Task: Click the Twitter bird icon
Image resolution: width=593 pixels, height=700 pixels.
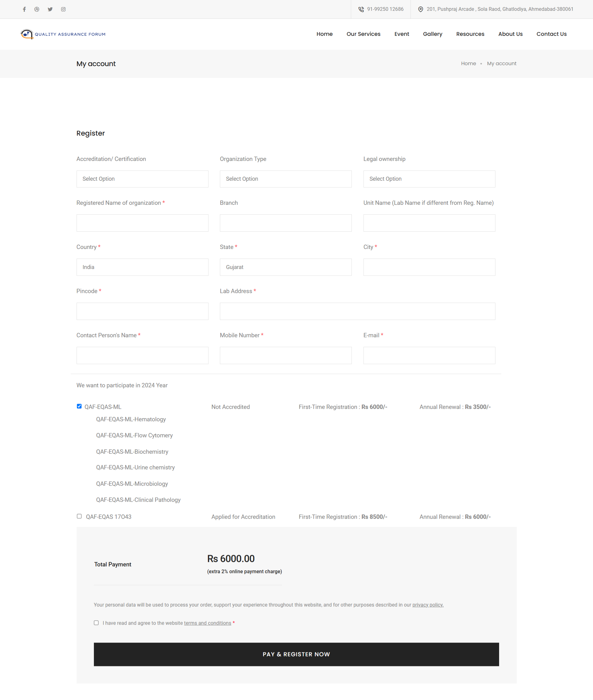Action: click(50, 9)
